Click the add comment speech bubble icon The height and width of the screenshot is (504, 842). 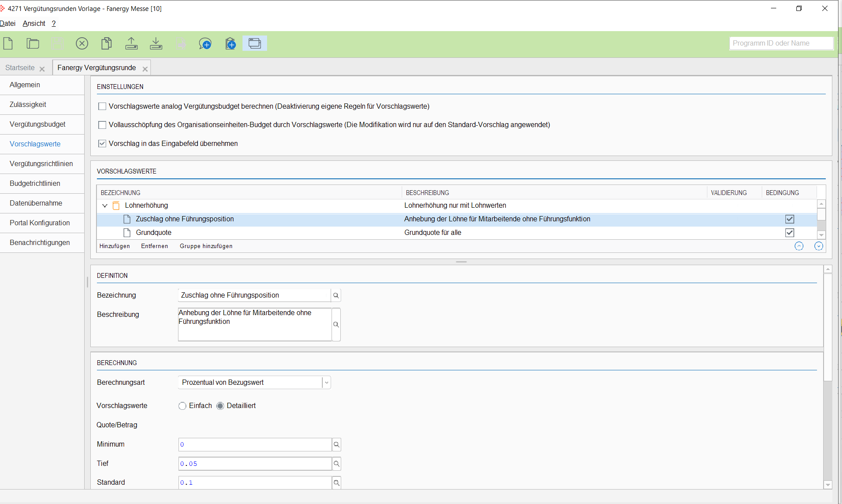pyautogui.click(x=205, y=43)
